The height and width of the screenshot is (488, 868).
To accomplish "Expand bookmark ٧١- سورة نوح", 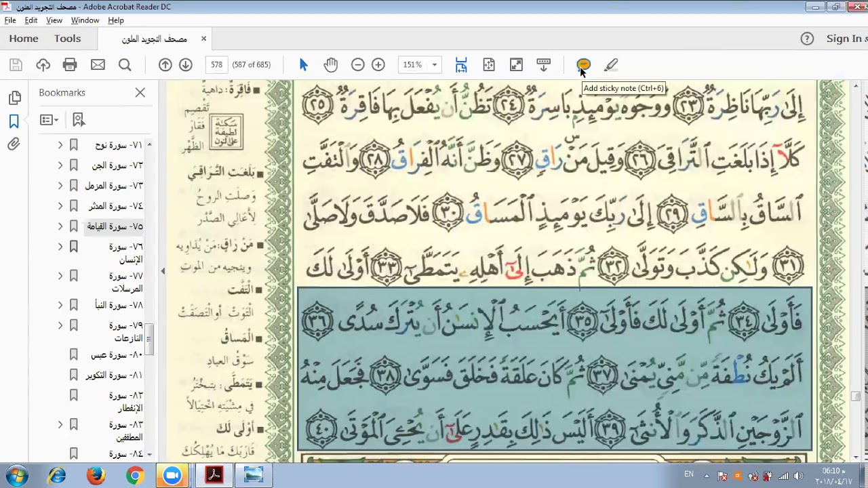I will click(x=60, y=145).
